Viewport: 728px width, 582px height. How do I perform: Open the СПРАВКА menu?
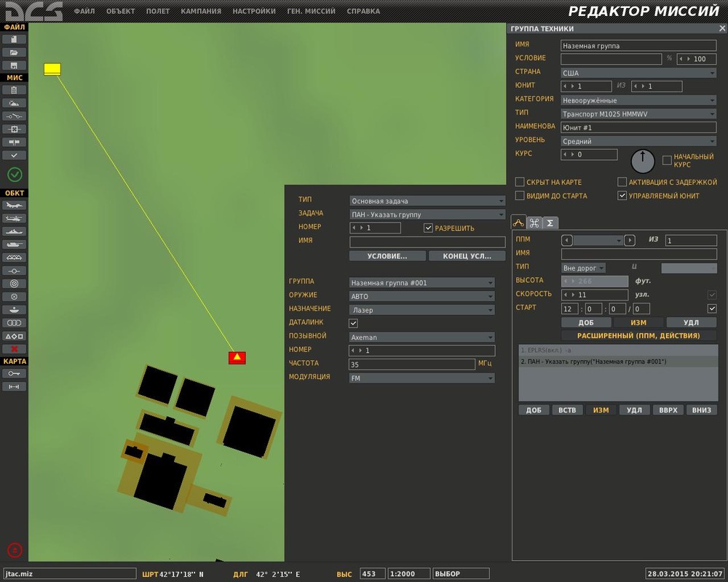click(x=363, y=11)
